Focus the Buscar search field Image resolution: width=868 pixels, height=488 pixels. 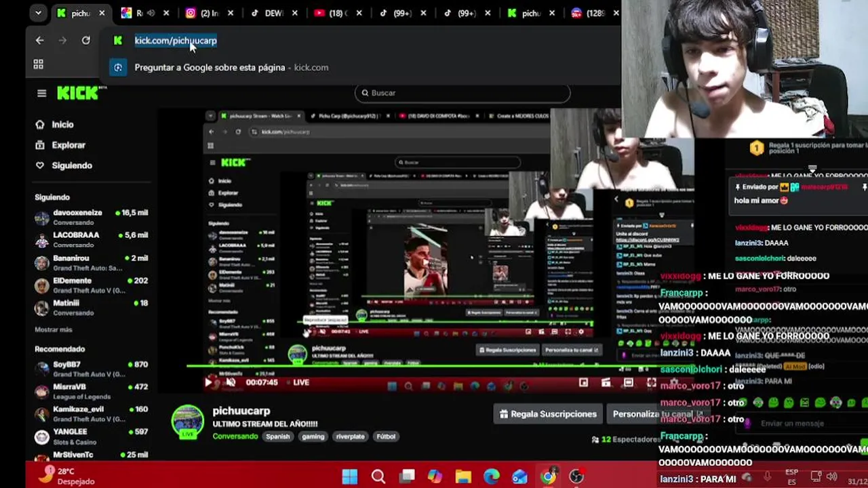coord(462,93)
